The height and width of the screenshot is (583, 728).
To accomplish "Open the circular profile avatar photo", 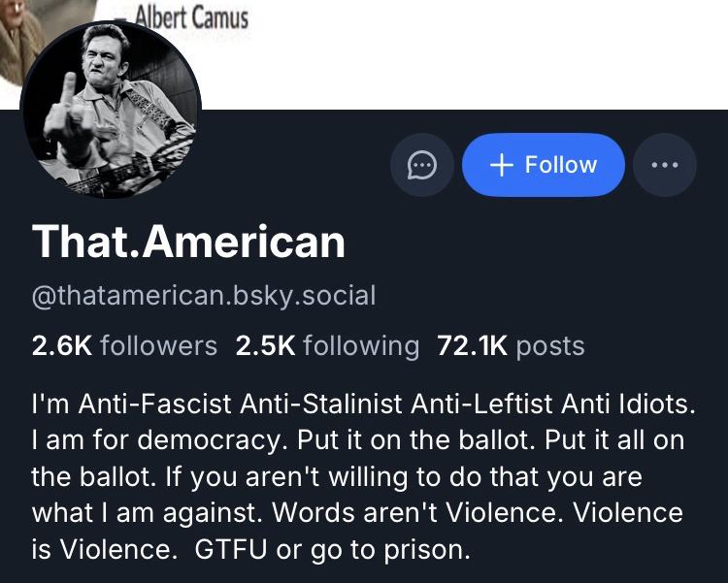I will pyautogui.click(x=110, y=110).
